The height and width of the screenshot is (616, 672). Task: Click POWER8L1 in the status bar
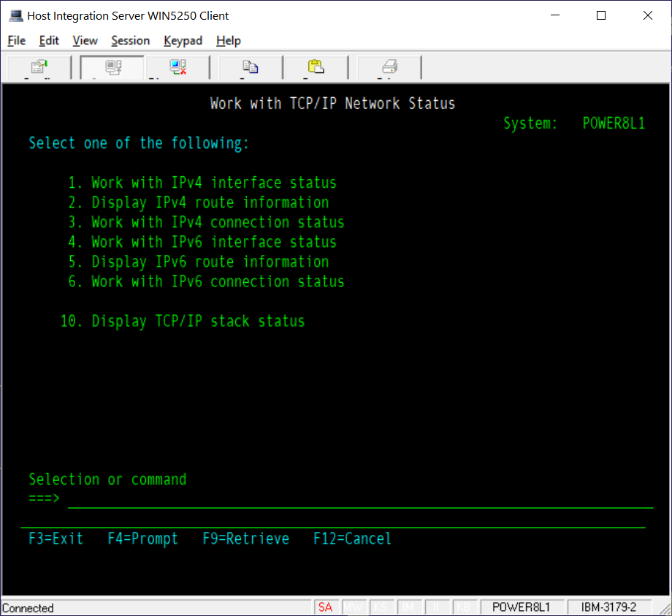[523, 607]
